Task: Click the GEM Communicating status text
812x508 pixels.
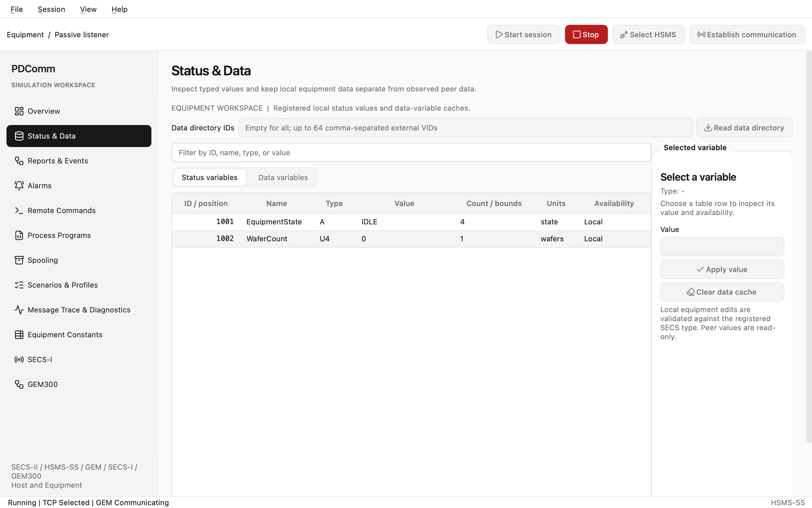Action: [132, 503]
